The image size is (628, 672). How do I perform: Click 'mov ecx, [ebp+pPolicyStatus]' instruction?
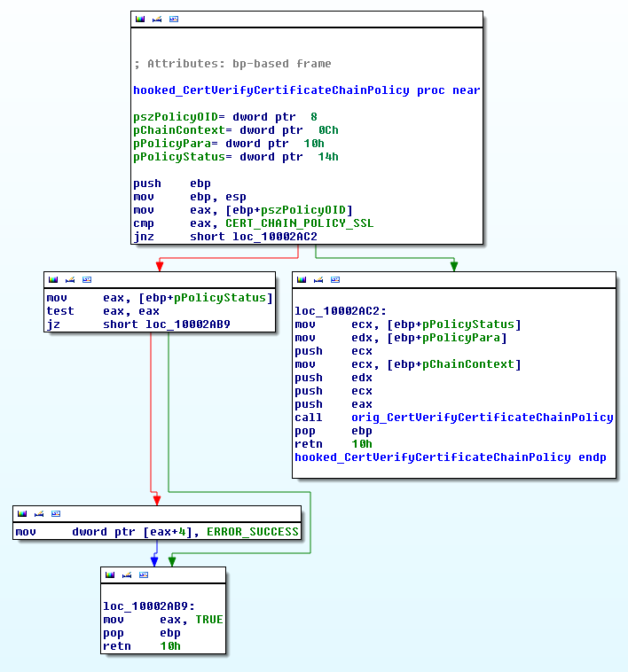pyautogui.click(x=408, y=324)
